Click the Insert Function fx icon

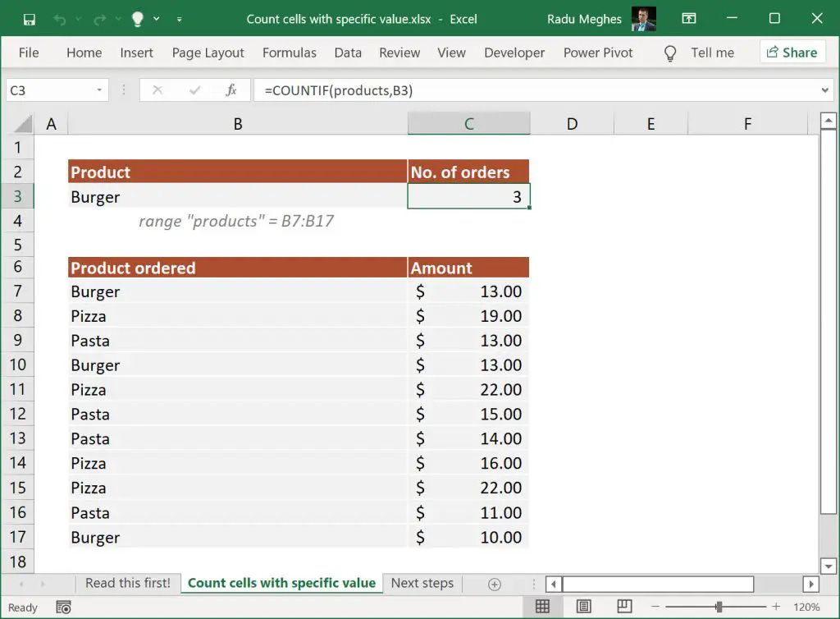coord(231,90)
